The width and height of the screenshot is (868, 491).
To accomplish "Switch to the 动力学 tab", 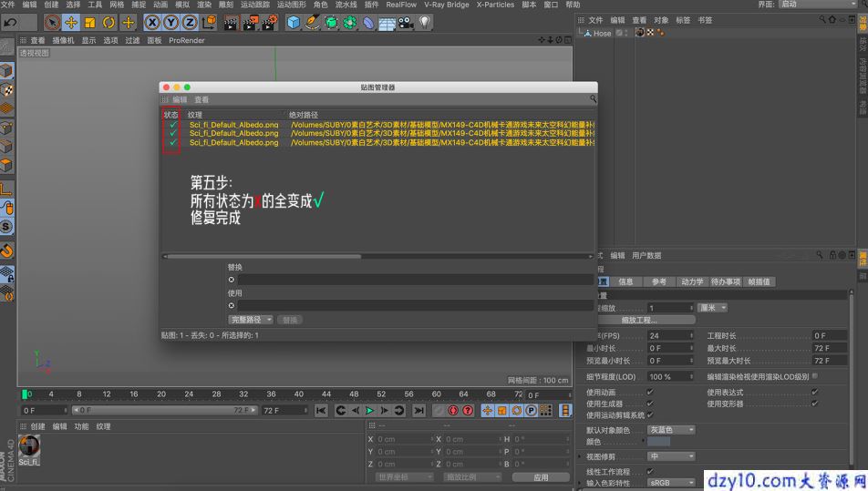I will click(692, 282).
